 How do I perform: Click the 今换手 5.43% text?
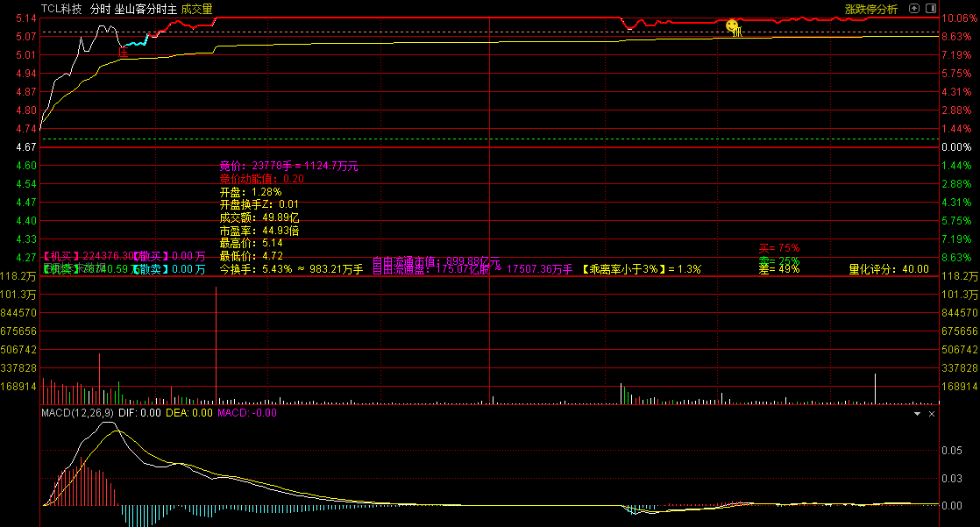291,269
